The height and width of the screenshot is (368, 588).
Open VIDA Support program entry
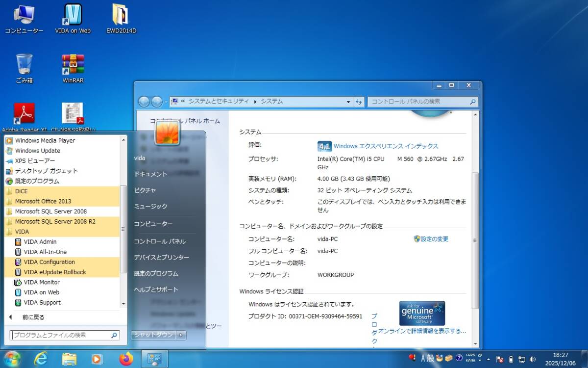[x=62, y=302]
